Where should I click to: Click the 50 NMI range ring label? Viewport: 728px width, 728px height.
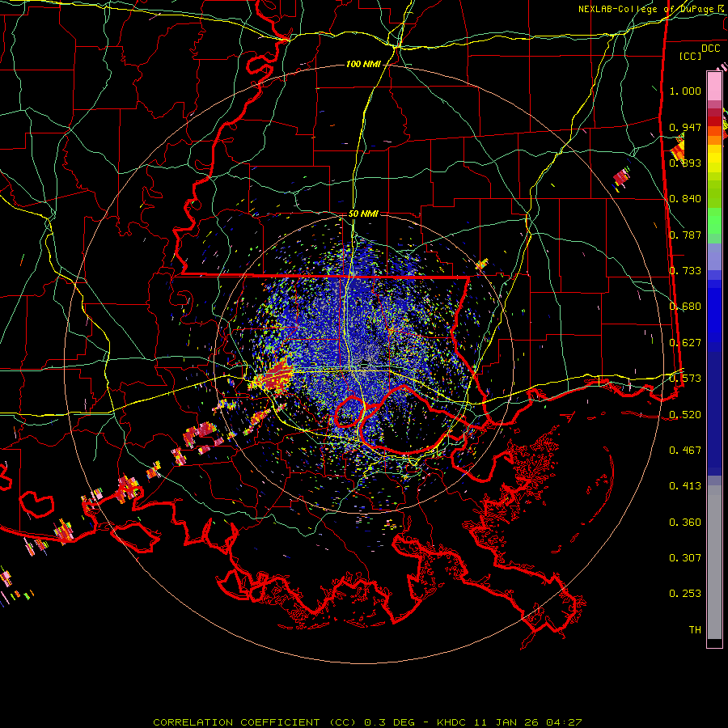363,214
